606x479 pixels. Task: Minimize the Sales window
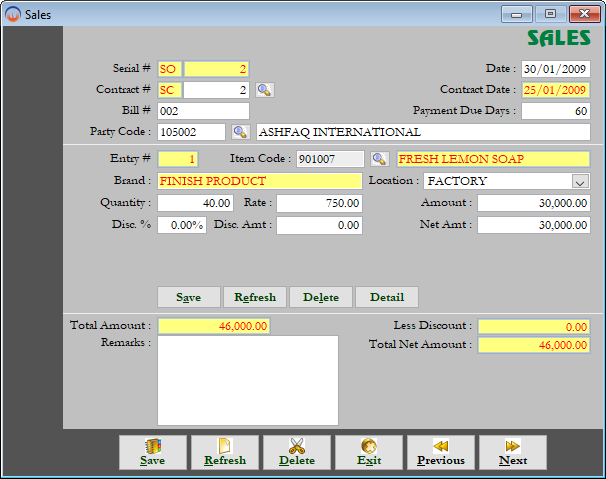tap(517, 14)
